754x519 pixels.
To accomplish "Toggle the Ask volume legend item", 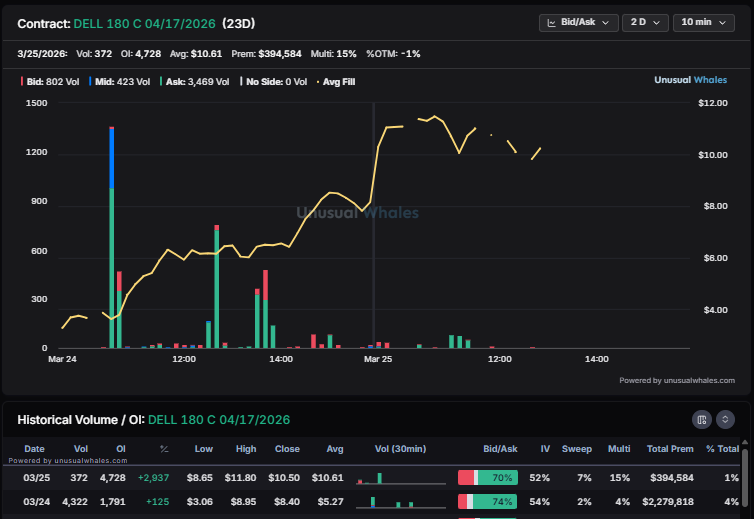I will (x=195, y=82).
